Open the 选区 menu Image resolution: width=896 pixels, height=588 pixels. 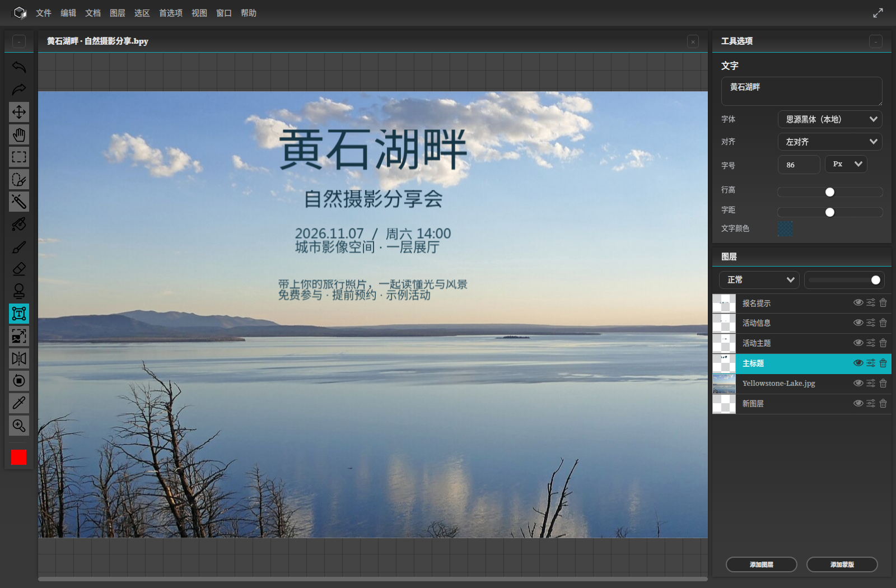tap(142, 13)
